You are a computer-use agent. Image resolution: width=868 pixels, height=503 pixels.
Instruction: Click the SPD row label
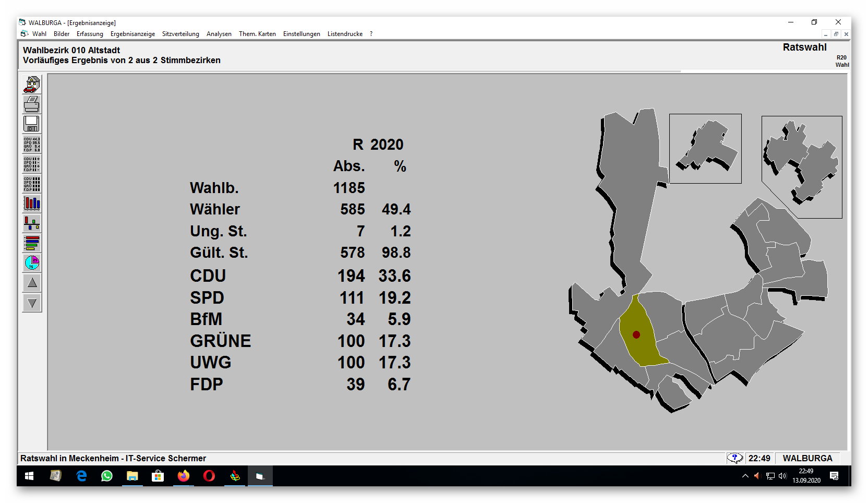[207, 297]
